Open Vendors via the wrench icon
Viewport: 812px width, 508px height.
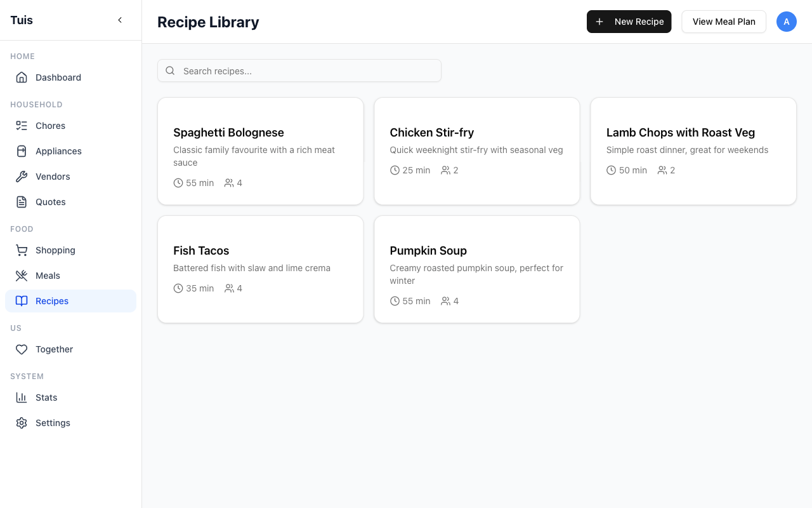(x=22, y=176)
